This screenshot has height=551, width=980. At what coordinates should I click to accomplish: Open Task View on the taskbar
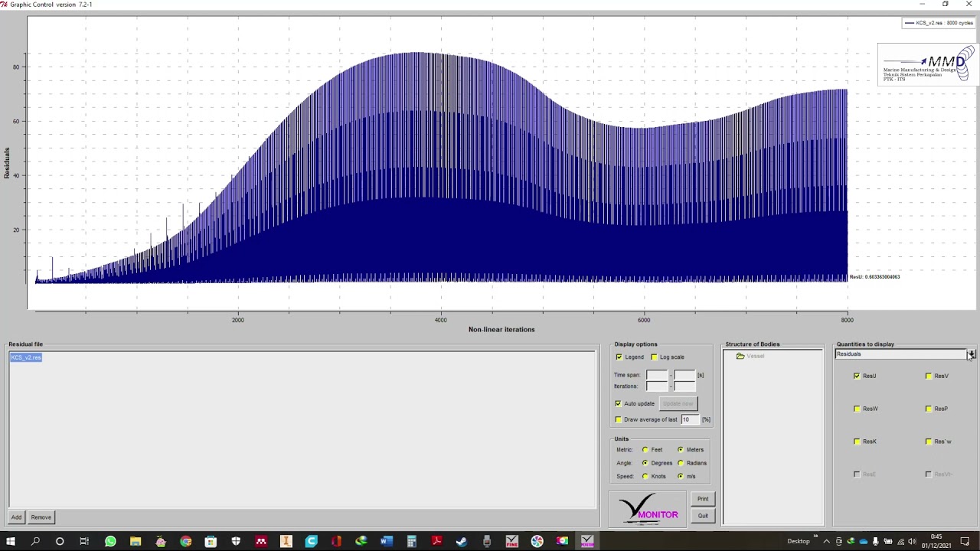coord(85,542)
